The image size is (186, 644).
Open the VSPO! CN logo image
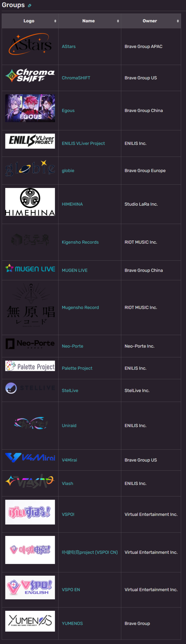pos(30,550)
